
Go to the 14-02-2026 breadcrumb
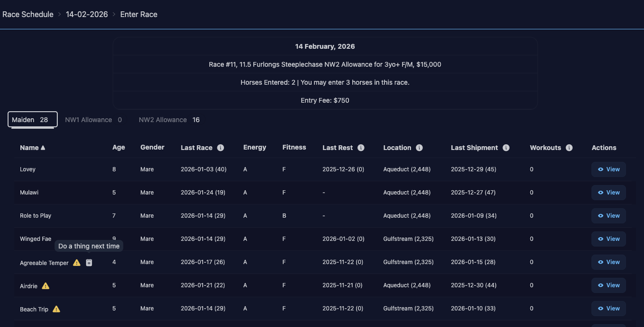(x=87, y=14)
